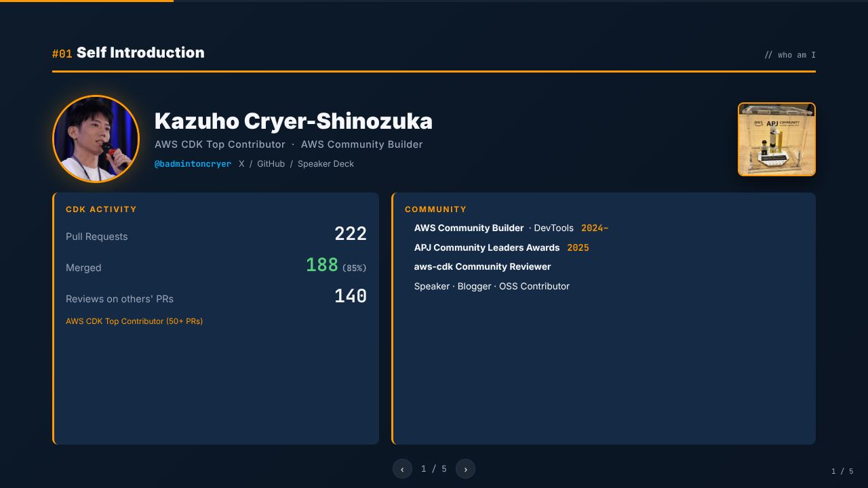868x488 pixels.
Task: Click the Self Introduction section heading
Action: tap(140, 53)
